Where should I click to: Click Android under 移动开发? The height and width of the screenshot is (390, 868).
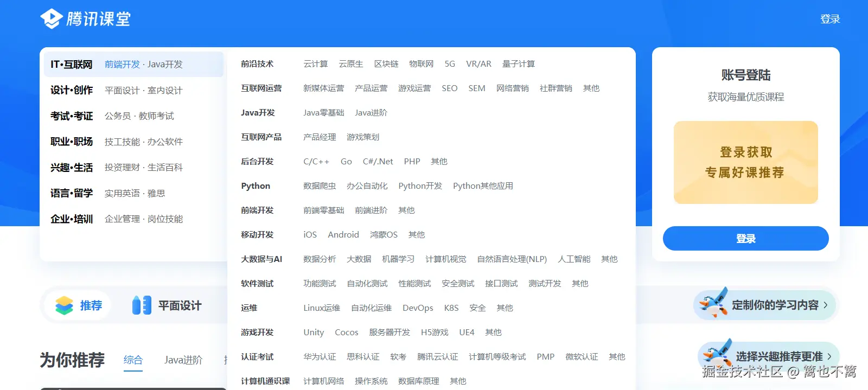[x=343, y=235]
